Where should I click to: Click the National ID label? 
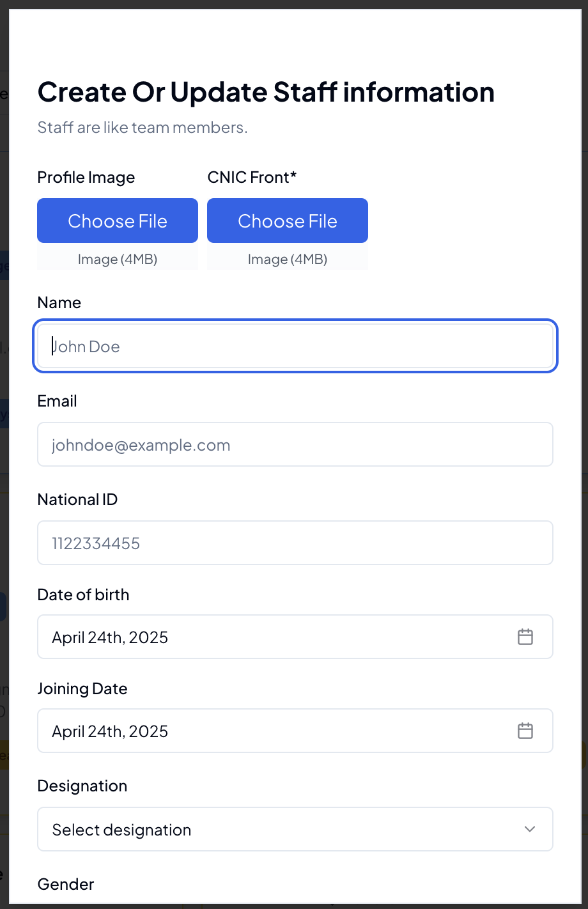click(77, 499)
